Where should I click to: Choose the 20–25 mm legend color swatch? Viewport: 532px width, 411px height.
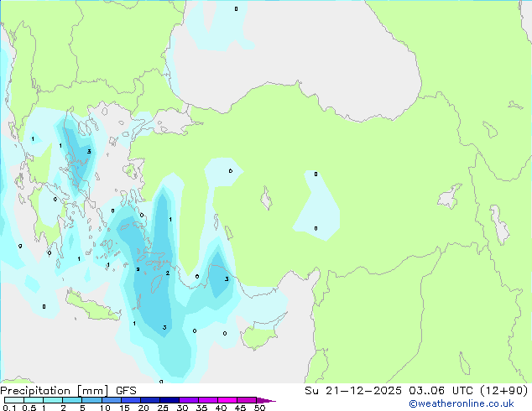point(150,400)
